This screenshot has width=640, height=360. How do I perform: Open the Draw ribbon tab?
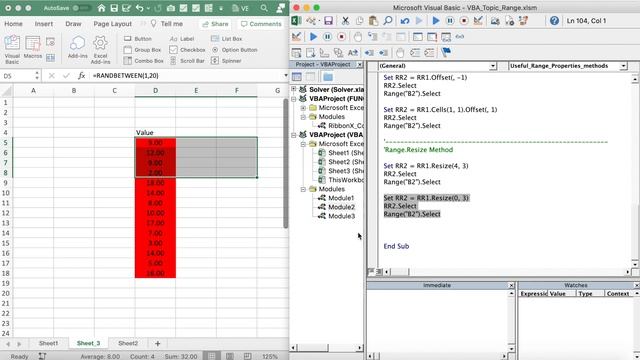(x=73, y=24)
